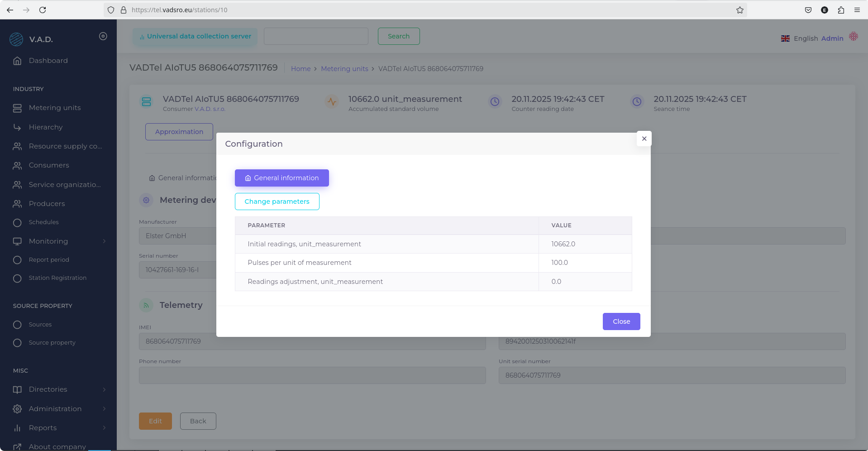The height and width of the screenshot is (451, 868).
Task: Click the admin avatar icon
Action: pos(853,37)
